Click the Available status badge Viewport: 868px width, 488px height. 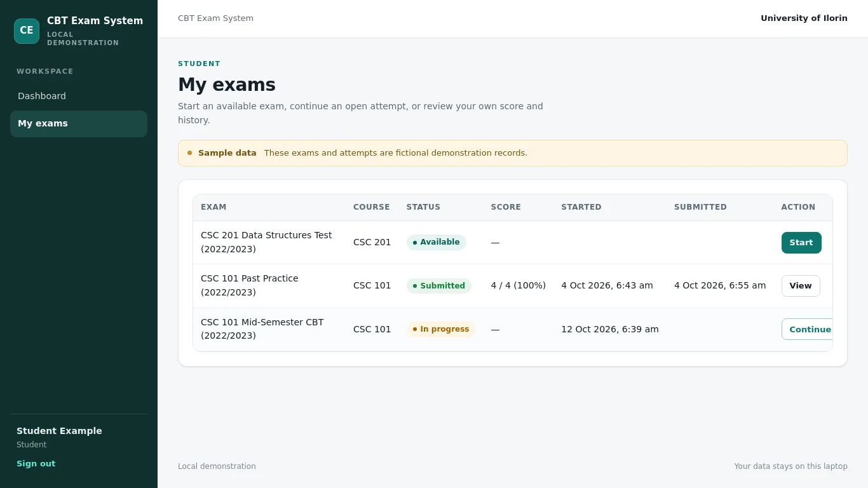[x=437, y=242]
